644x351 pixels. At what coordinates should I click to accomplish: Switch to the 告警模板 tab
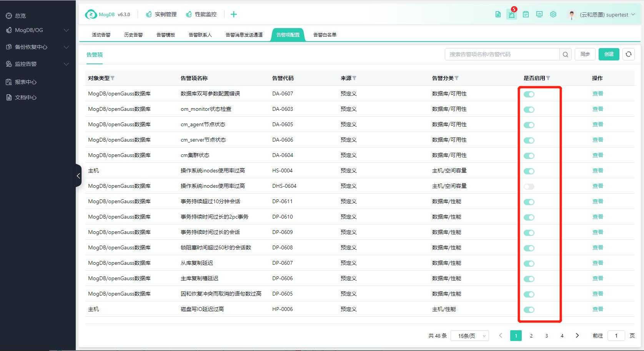pyautogui.click(x=166, y=35)
